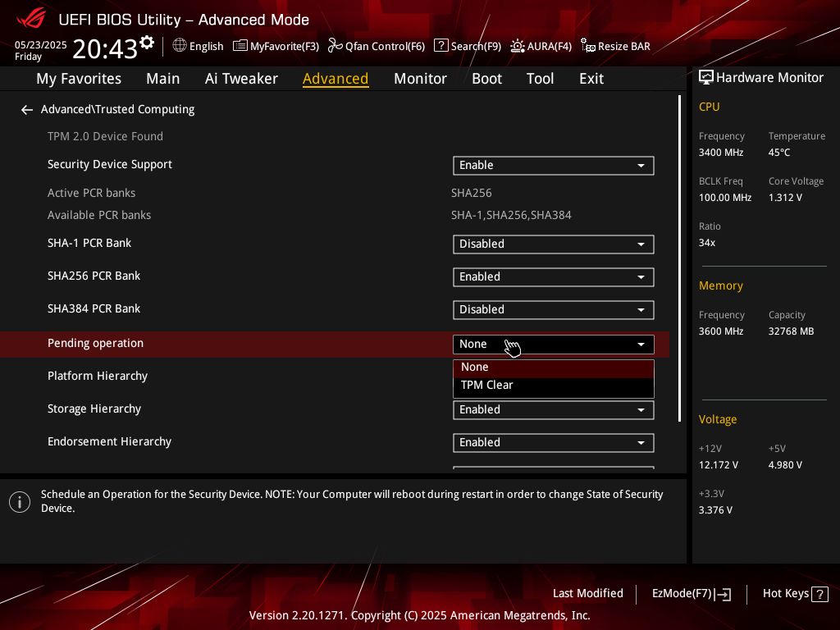Click the memory capacity 32768 MB value
Screen dimensions: 840x630
[x=792, y=331]
